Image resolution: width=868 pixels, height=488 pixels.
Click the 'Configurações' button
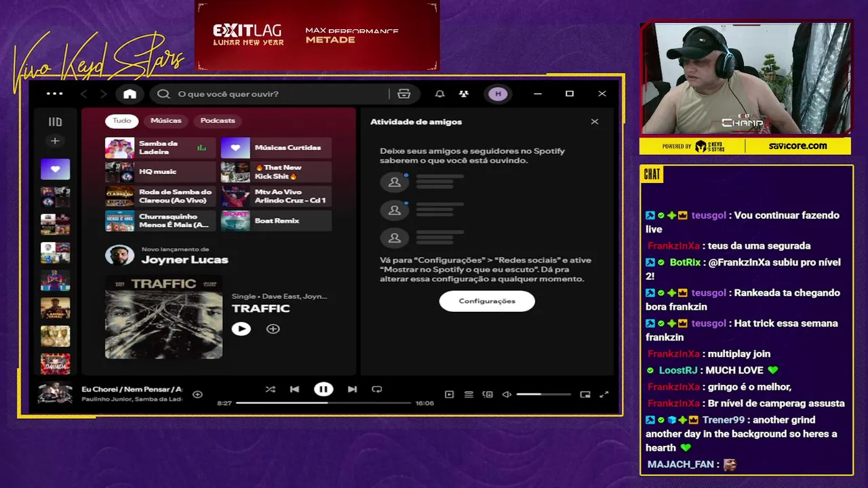(x=487, y=301)
